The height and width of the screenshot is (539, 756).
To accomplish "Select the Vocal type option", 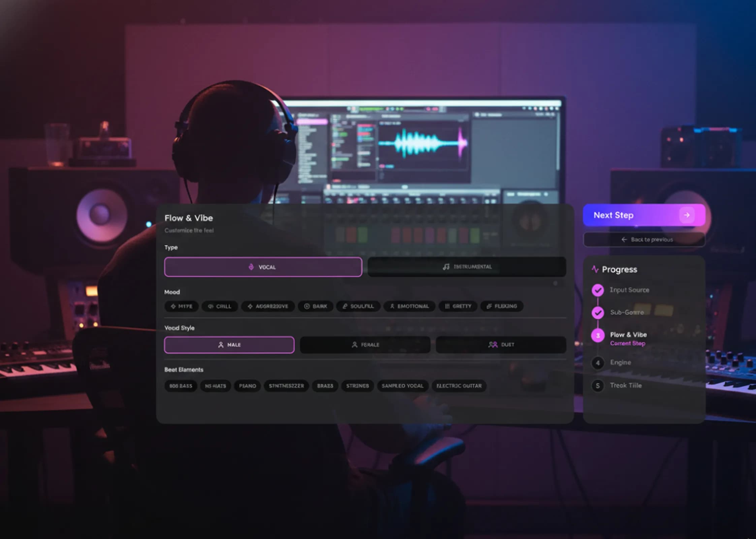I will pos(263,267).
